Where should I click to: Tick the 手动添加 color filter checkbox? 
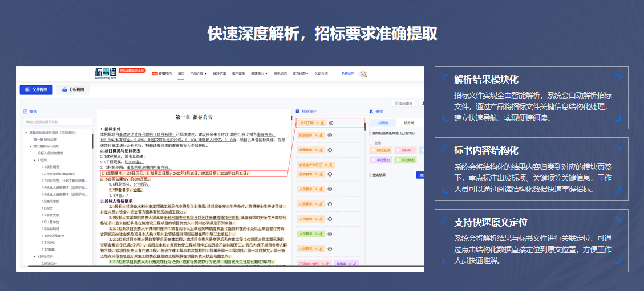tap(373, 160)
